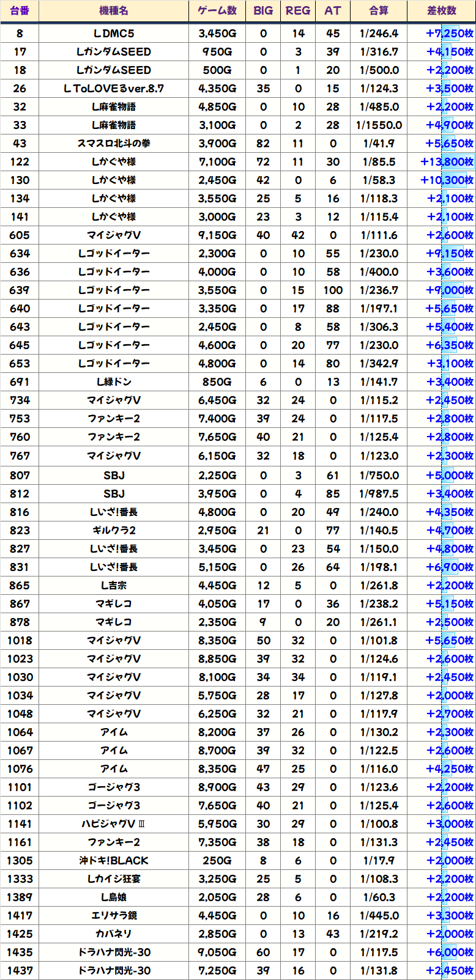Click the +6,350枚 value for machine 645
476x980 pixels.
tap(450, 345)
